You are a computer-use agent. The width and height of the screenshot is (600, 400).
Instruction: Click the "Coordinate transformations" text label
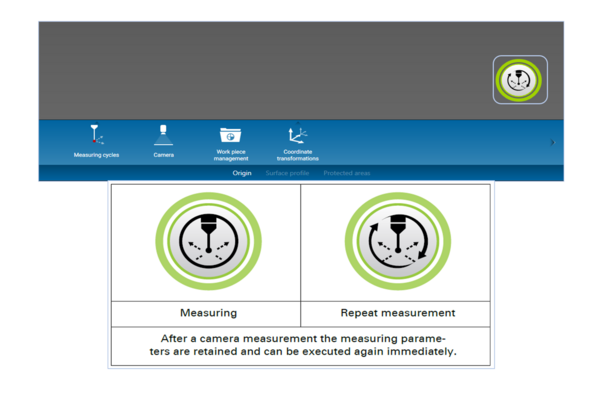[298, 155]
